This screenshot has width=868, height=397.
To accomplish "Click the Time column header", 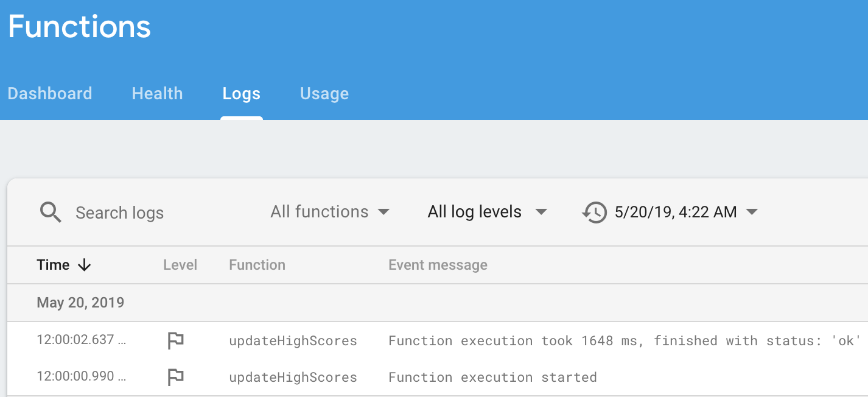I will coord(53,265).
